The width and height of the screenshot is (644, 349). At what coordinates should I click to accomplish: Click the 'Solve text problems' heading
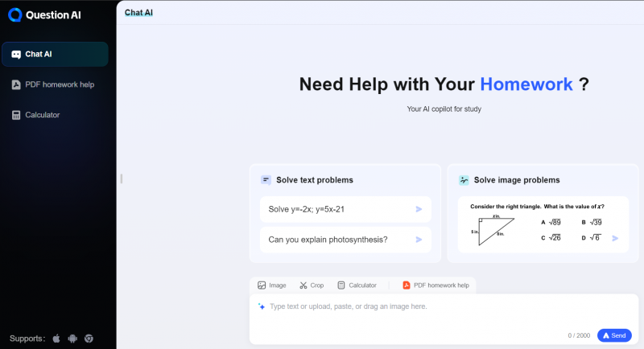315,180
